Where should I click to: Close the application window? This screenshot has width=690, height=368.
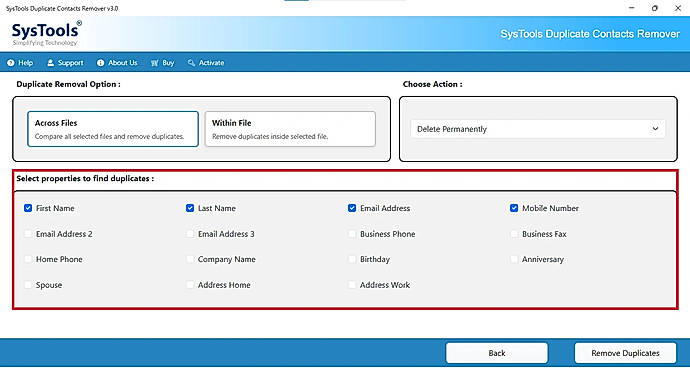[x=678, y=8]
